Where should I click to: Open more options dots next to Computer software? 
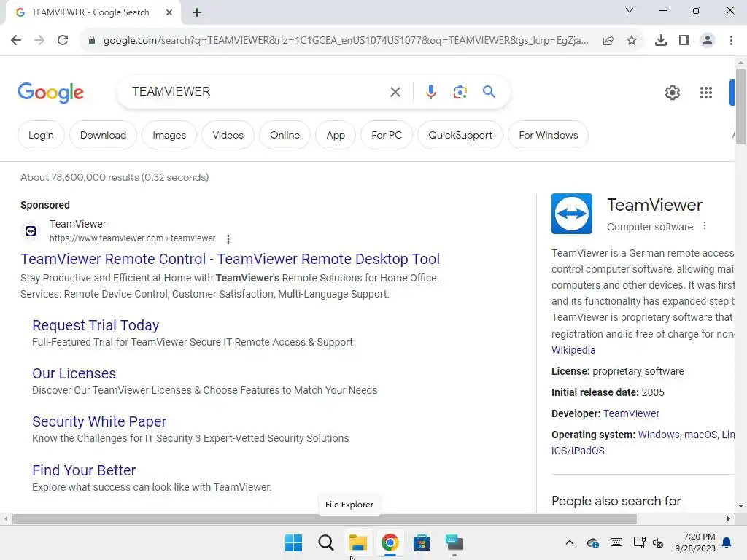point(705,226)
